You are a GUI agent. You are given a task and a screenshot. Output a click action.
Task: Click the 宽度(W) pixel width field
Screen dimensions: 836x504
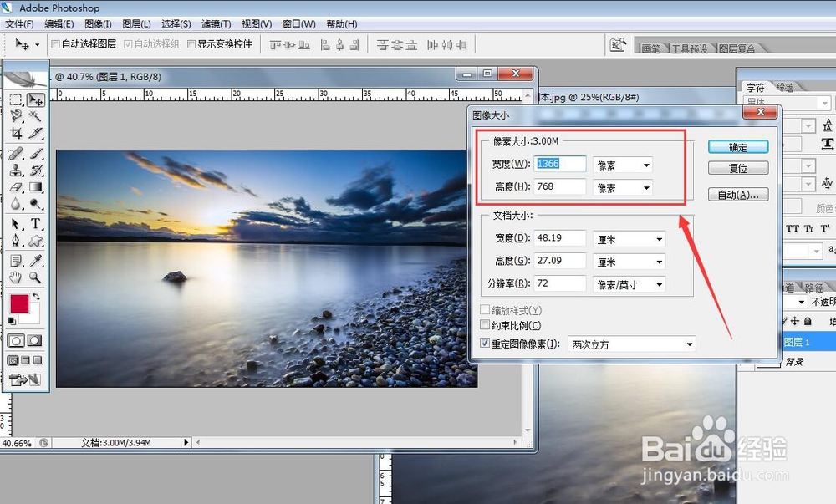(560, 164)
